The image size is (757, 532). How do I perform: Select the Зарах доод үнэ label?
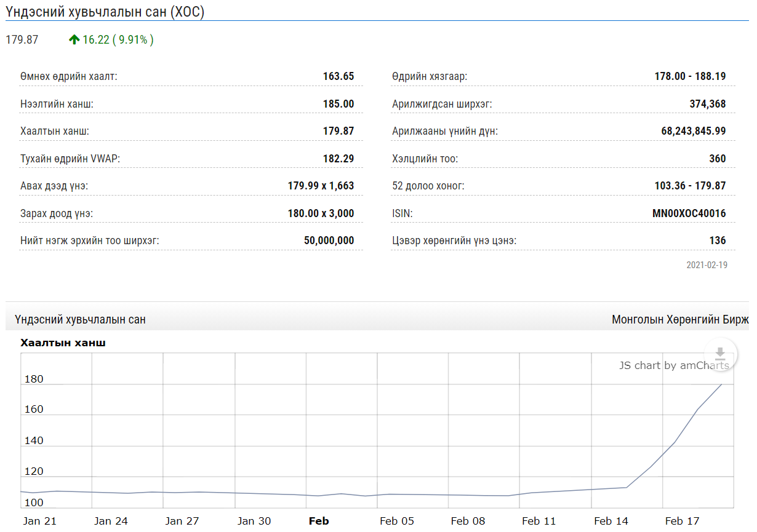tap(57, 213)
